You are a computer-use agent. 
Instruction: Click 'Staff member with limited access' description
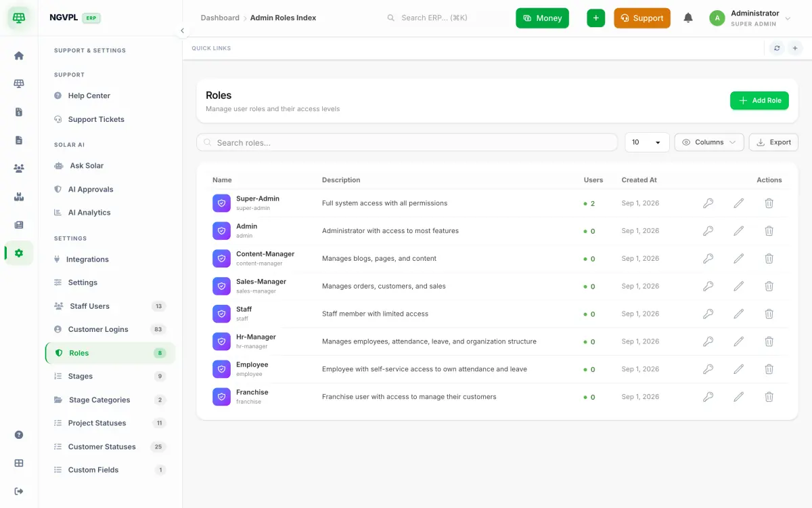[375, 314]
